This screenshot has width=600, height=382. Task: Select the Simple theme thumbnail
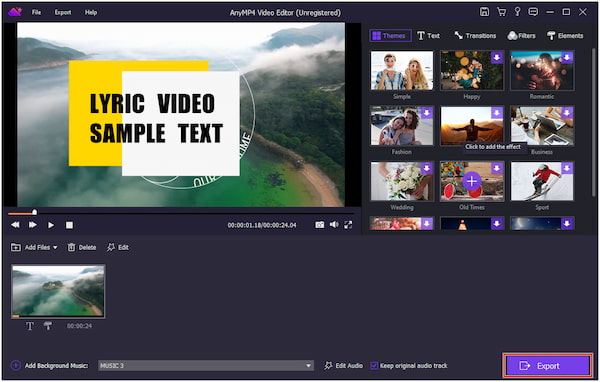point(402,71)
